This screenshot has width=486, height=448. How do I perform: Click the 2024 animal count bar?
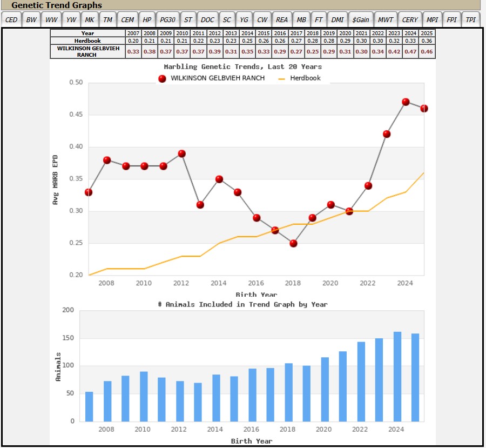point(397,377)
